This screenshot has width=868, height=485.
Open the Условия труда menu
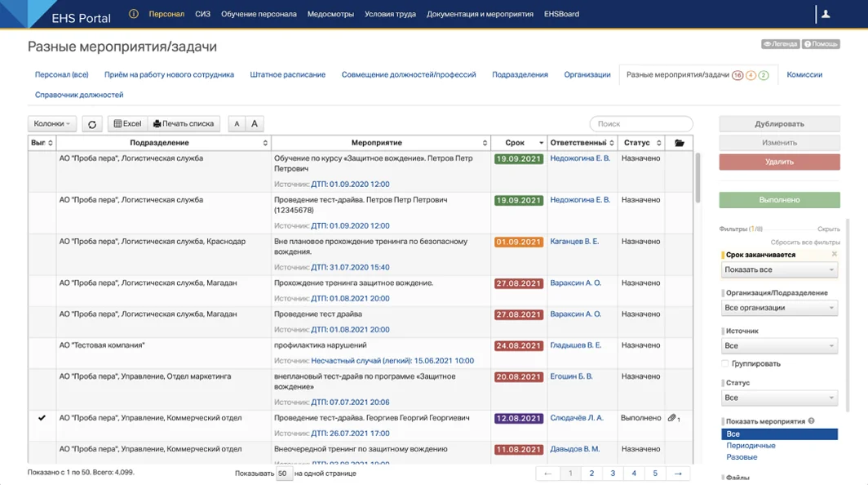[390, 14]
